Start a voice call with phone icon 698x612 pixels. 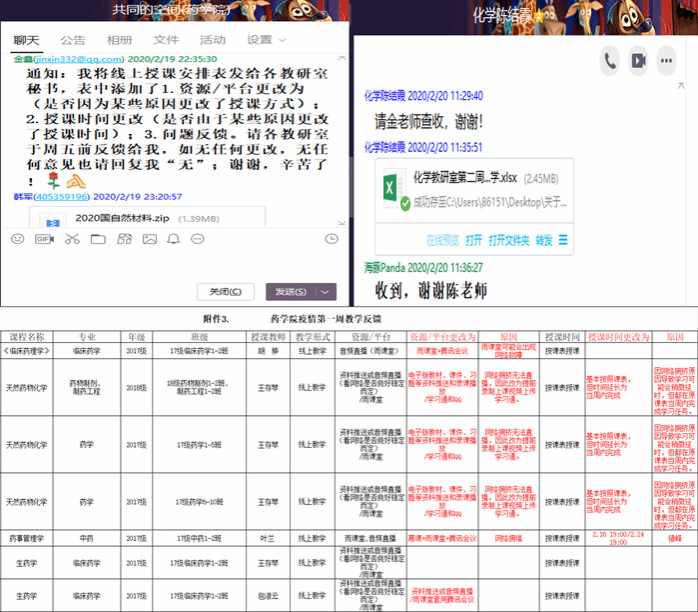pyautogui.click(x=610, y=61)
